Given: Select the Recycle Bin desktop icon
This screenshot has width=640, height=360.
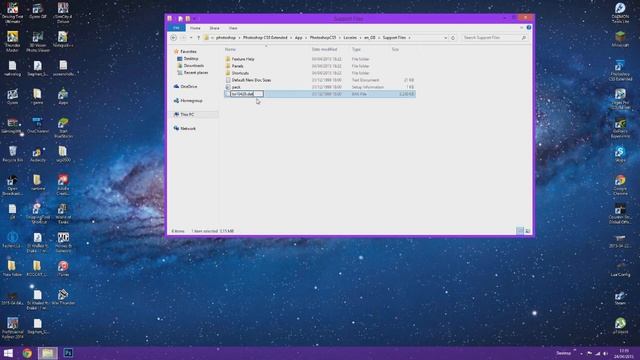Looking at the screenshot, I should coord(12,154).
